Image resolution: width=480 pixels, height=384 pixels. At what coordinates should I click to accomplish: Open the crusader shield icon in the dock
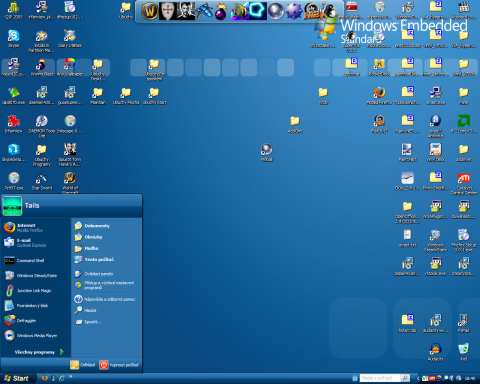(x=168, y=11)
